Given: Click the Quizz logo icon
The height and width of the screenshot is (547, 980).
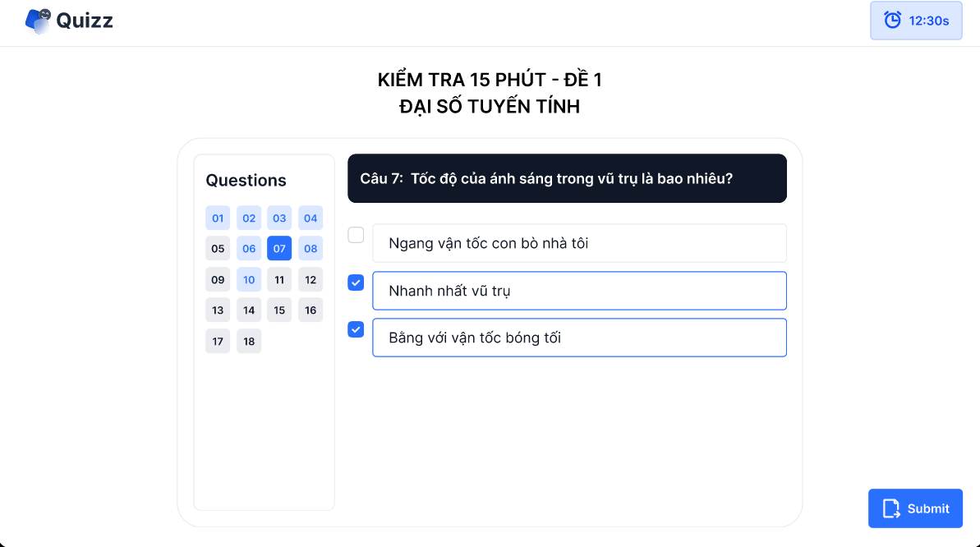Looking at the screenshot, I should (38, 21).
